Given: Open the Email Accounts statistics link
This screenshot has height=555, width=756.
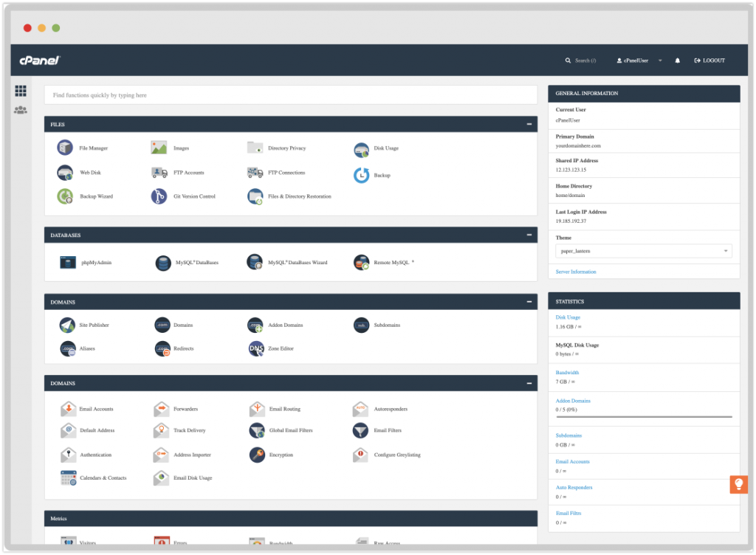Looking at the screenshot, I should click(572, 461).
